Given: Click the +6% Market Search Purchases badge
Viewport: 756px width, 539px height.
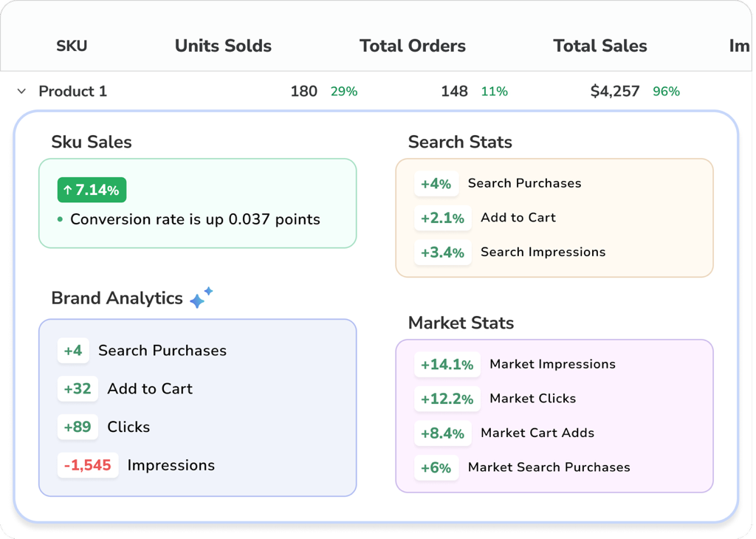Looking at the screenshot, I should [x=436, y=467].
